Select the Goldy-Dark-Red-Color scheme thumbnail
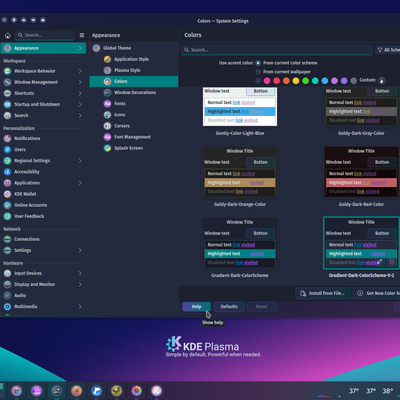This screenshot has width=400, height=400. pyautogui.click(x=361, y=172)
